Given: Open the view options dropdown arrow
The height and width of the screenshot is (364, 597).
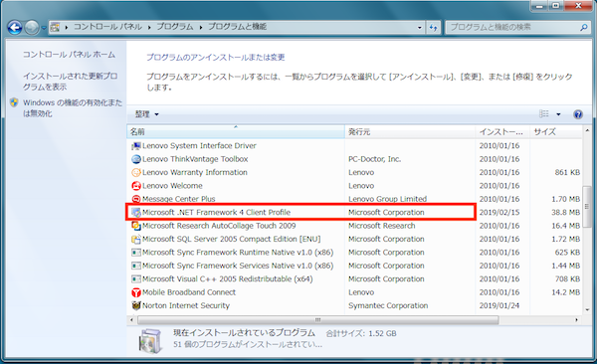Looking at the screenshot, I should 558,114.
